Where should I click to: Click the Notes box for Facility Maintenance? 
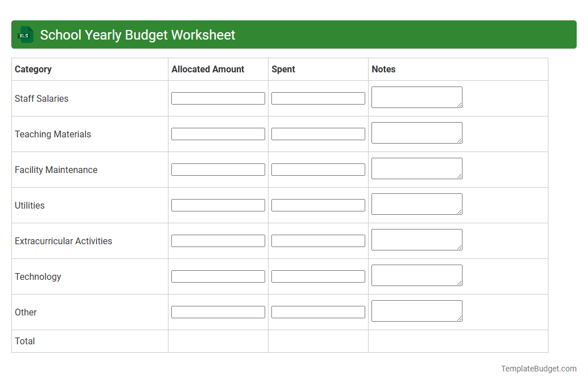416,168
